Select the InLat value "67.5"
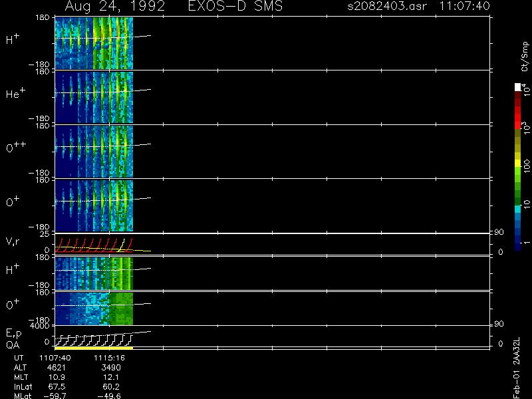 pyautogui.click(x=57, y=386)
